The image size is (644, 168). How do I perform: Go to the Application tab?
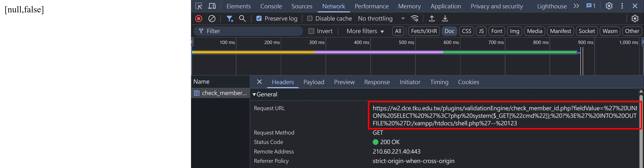click(x=446, y=6)
